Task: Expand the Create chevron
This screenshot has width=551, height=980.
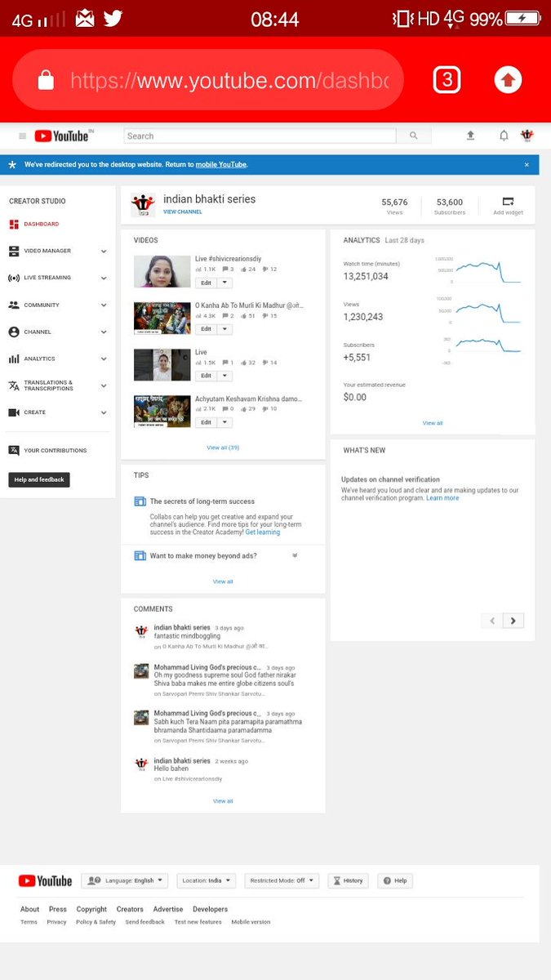Action: coord(104,413)
